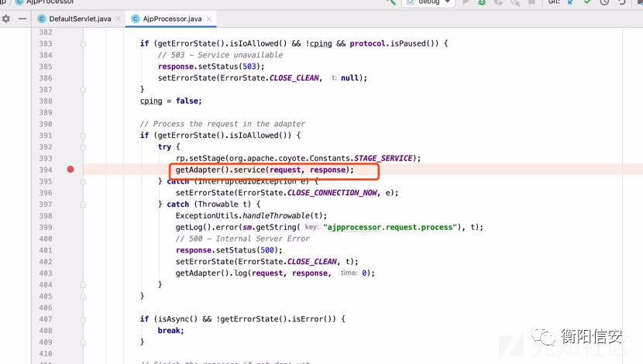Hide the project panel with minus icon
Image resolution: width=643 pixels, height=364 pixels.
click(x=22, y=19)
